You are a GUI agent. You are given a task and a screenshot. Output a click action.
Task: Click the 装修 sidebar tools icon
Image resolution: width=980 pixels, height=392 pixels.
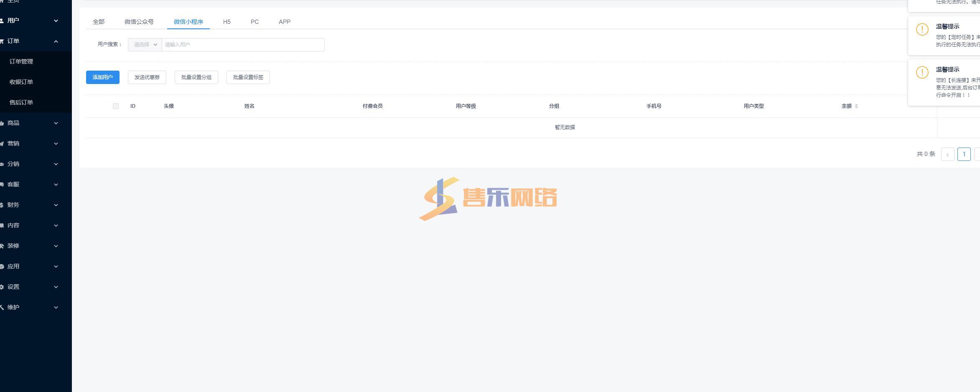(2, 246)
